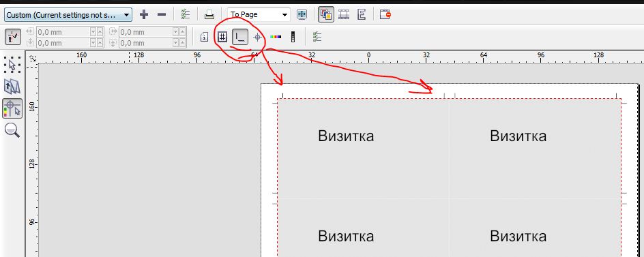Image resolution: width=644 pixels, height=257 pixels.
Task: Increase bottom-left mm field with up arrow
Action: pyautogui.click(x=100, y=43)
